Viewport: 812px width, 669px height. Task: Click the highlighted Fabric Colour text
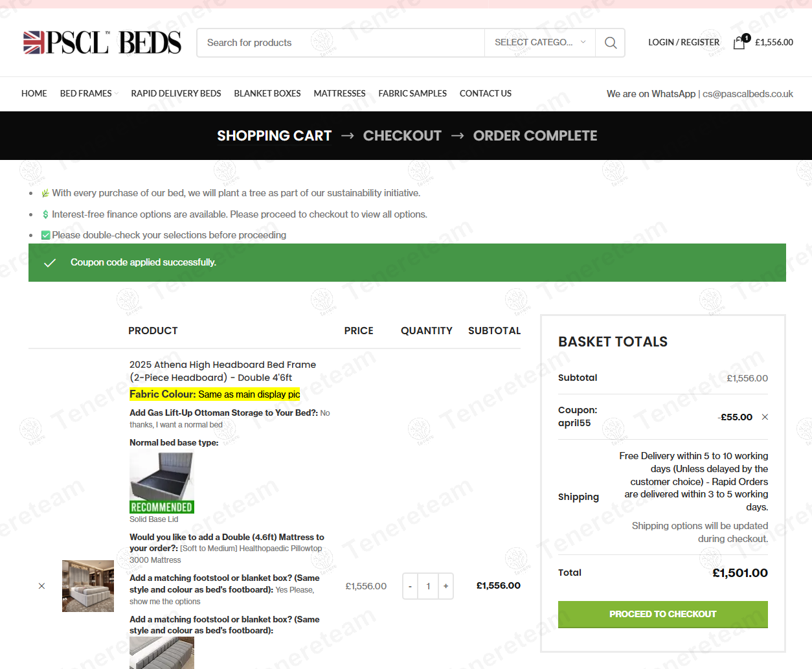215,394
